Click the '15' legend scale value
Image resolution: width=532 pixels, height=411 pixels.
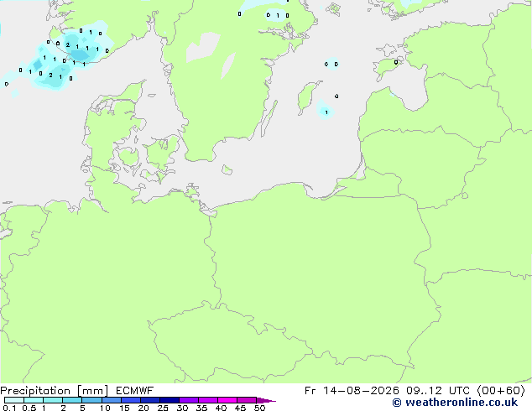point(124,408)
